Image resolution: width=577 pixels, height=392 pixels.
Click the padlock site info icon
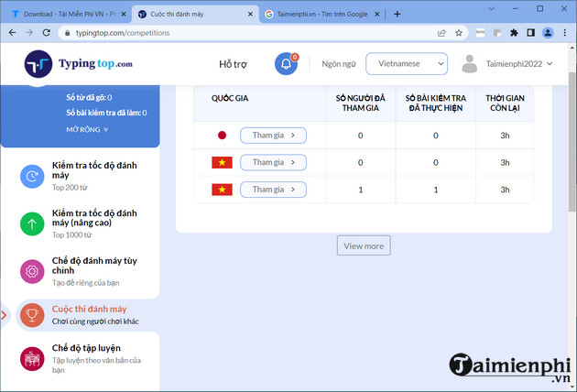coord(67,33)
